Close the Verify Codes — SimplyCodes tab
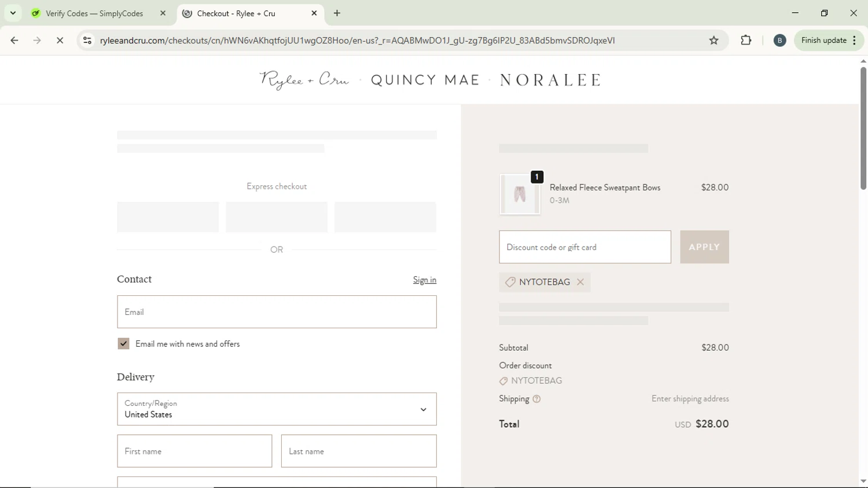 pos(163,13)
